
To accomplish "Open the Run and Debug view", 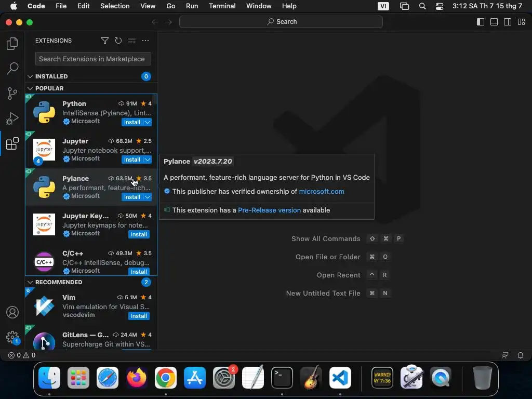I will [x=12, y=118].
